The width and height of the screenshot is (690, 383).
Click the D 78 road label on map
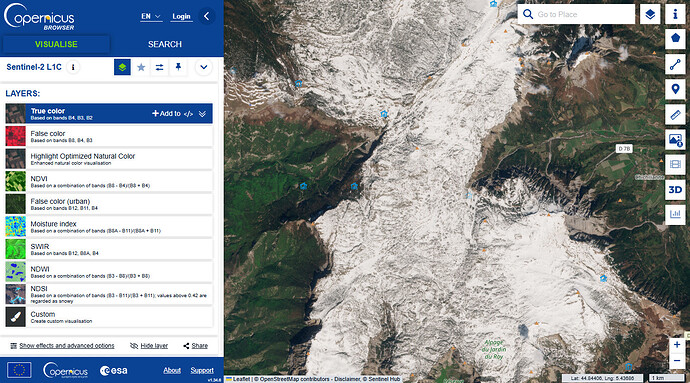tap(624, 149)
